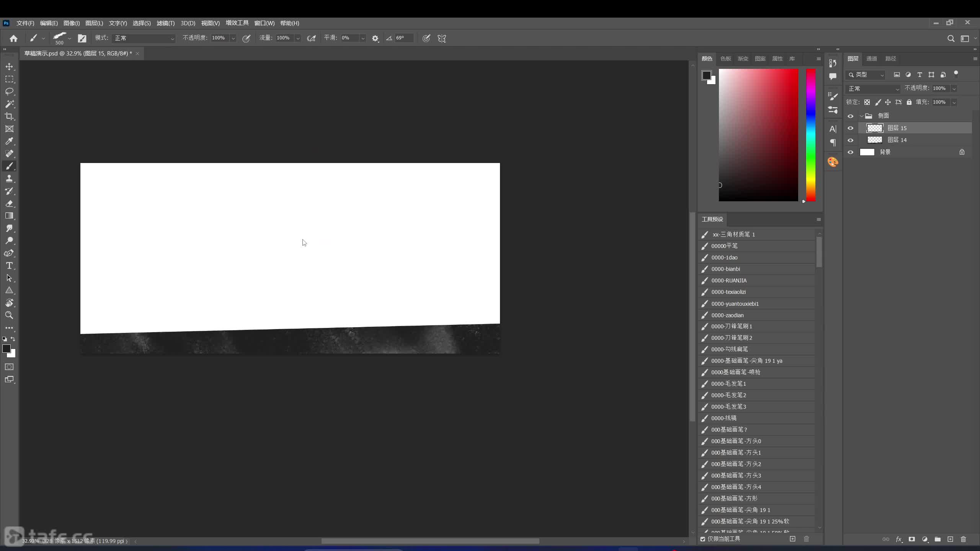Viewport: 980px width, 551px height.
Task: Select the Lasso tool
Action: (x=9, y=91)
